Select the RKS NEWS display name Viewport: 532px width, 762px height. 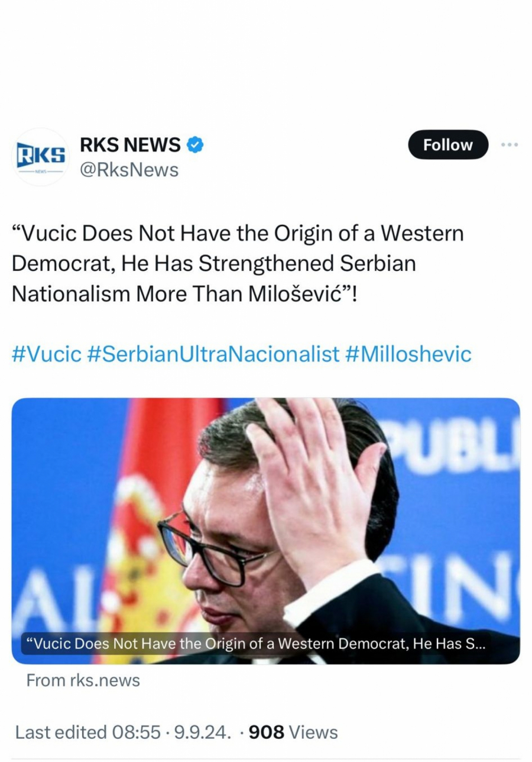(x=129, y=144)
